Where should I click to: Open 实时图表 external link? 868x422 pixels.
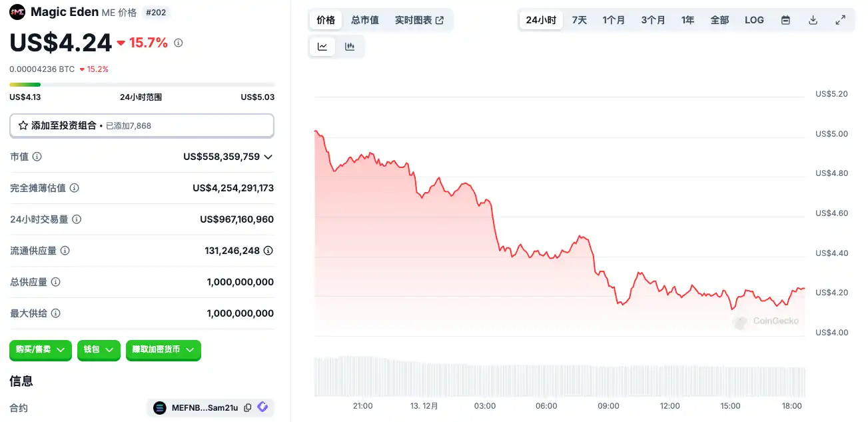click(419, 20)
